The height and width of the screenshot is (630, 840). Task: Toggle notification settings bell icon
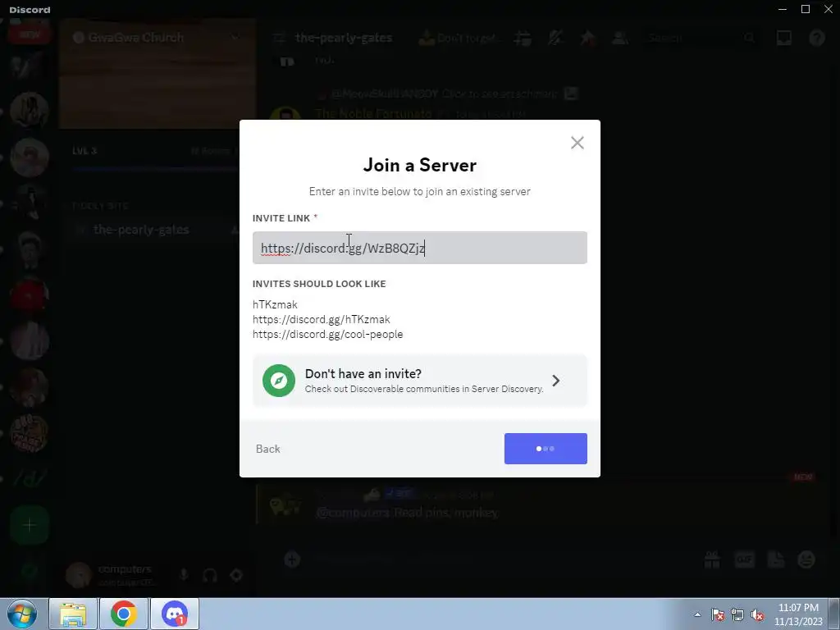pos(555,38)
